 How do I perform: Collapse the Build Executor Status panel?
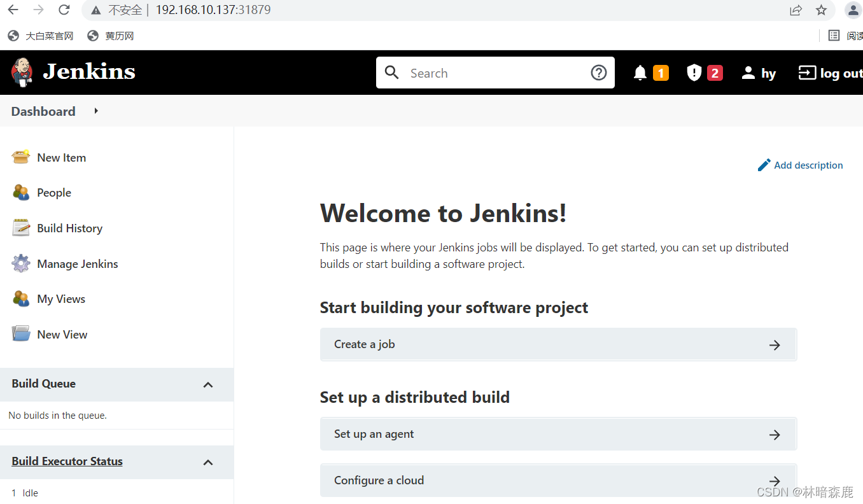pyautogui.click(x=208, y=462)
